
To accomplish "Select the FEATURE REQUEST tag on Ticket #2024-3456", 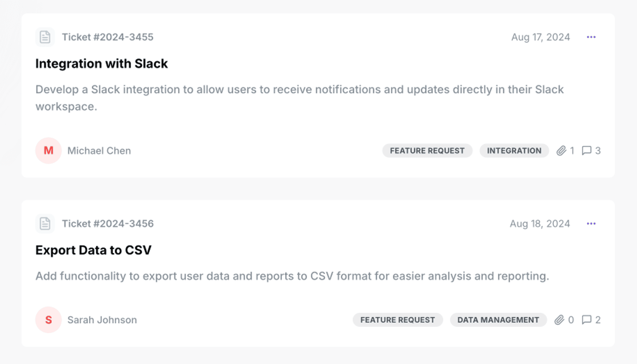I will pos(397,320).
